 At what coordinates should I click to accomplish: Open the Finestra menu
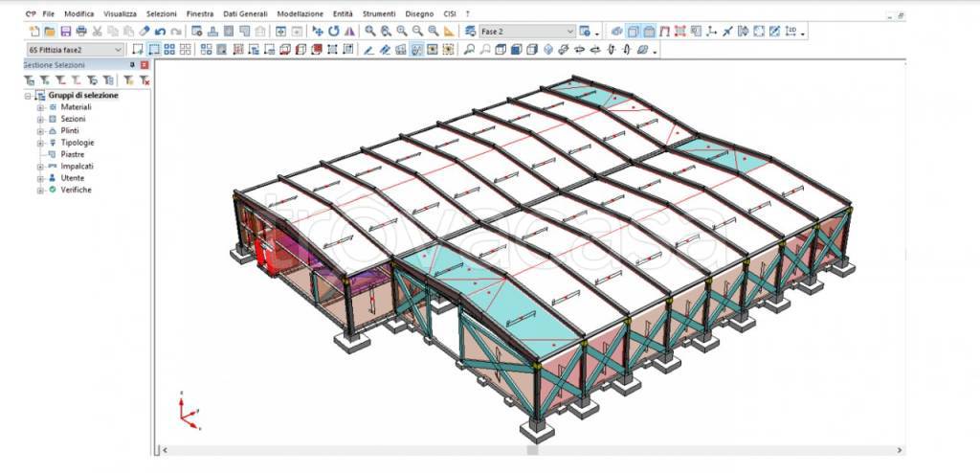199,13
